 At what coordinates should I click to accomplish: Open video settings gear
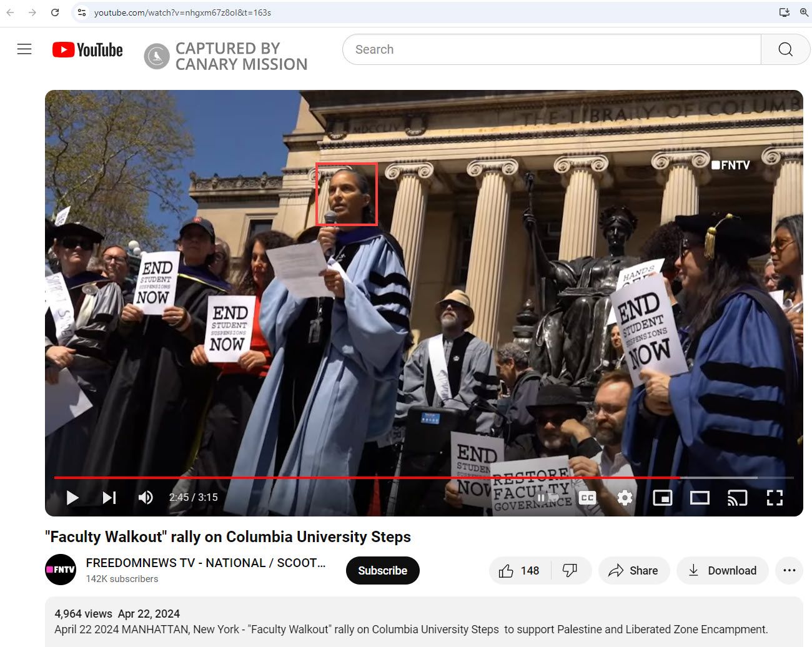pos(625,498)
